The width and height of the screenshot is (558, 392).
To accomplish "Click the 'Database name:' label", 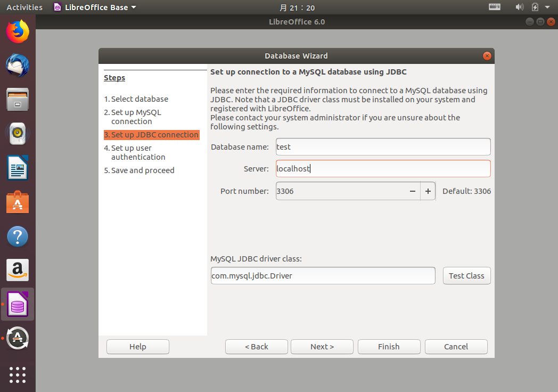I will (x=240, y=147).
